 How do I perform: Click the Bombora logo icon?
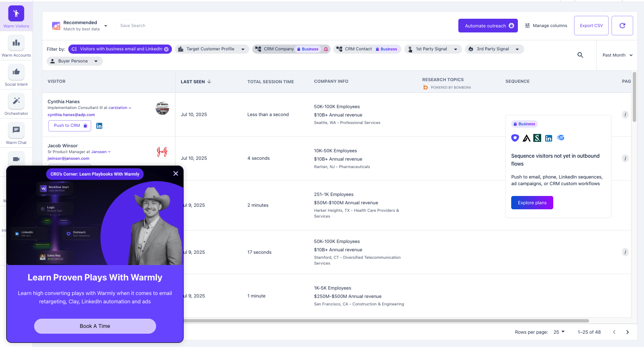(x=425, y=87)
